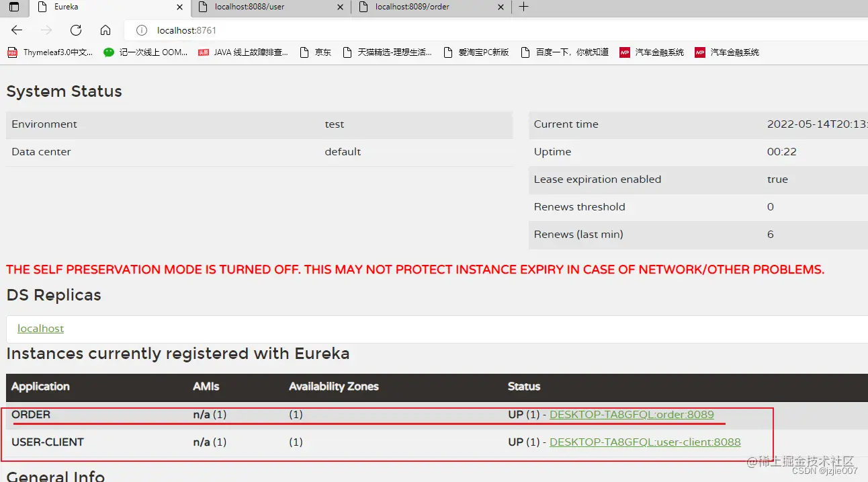868x482 pixels.
Task: Click the Current time label
Action: click(566, 124)
